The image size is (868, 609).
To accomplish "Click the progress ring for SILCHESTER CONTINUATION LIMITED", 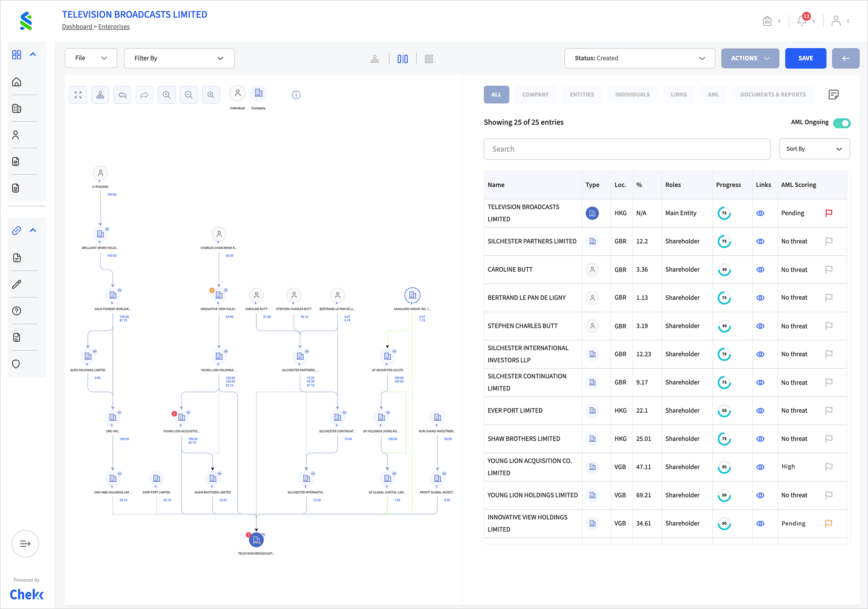I will point(724,382).
